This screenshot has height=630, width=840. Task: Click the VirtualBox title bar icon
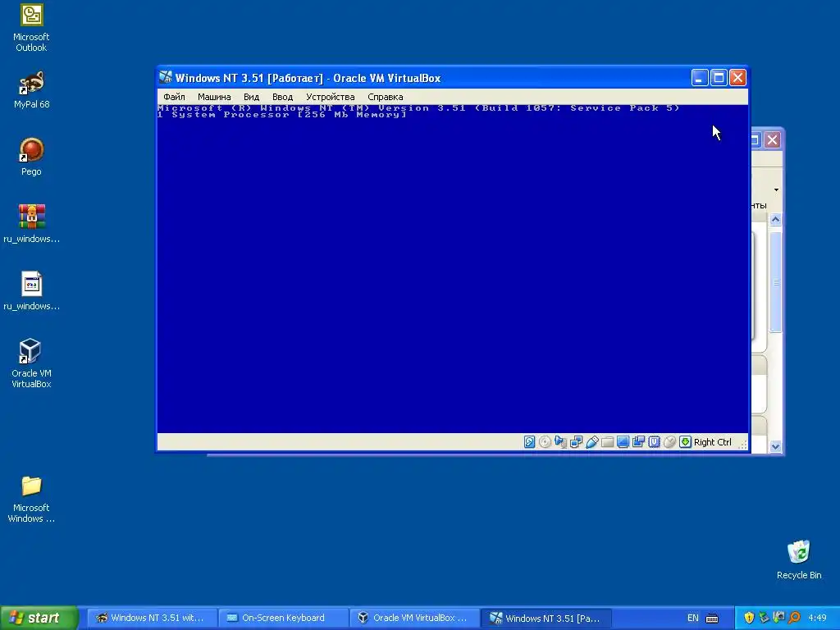coord(166,78)
